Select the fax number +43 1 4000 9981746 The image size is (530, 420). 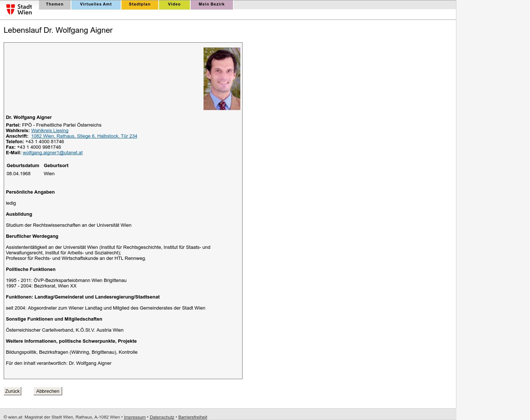pyautogui.click(x=39, y=147)
